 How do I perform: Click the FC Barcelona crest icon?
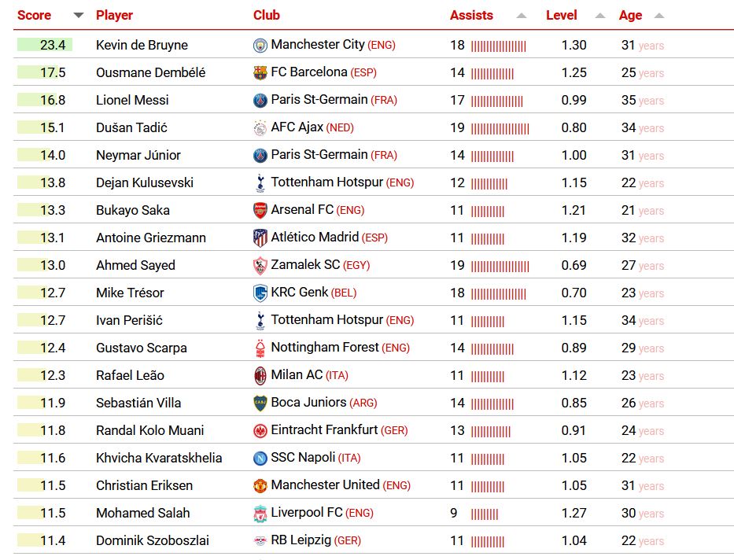pos(260,72)
